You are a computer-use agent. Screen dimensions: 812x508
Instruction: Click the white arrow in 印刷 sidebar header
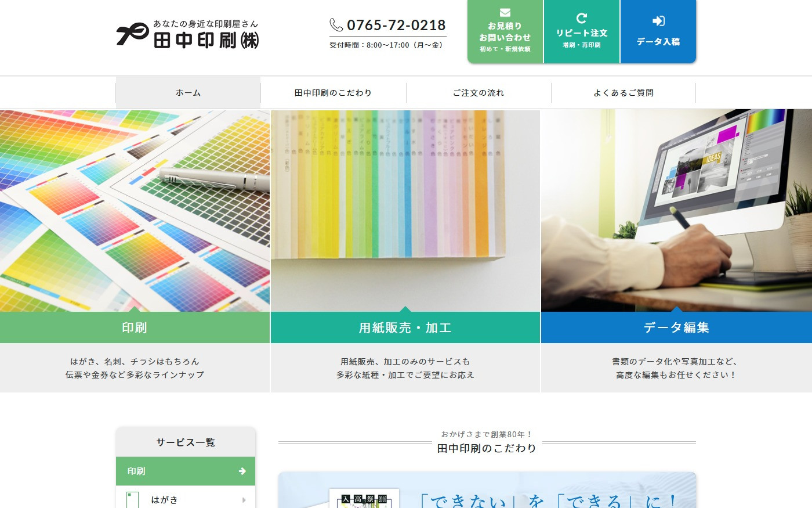(x=242, y=471)
